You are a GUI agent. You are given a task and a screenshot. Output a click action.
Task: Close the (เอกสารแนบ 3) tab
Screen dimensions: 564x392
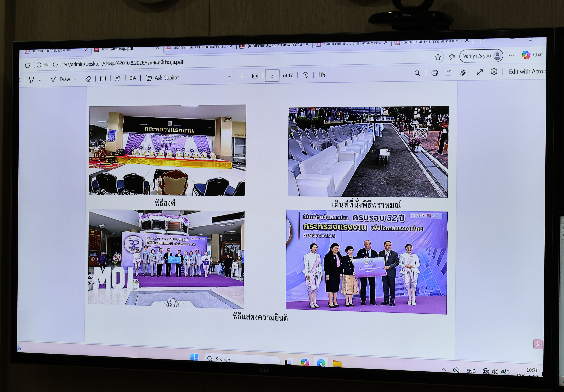click(386, 42)
